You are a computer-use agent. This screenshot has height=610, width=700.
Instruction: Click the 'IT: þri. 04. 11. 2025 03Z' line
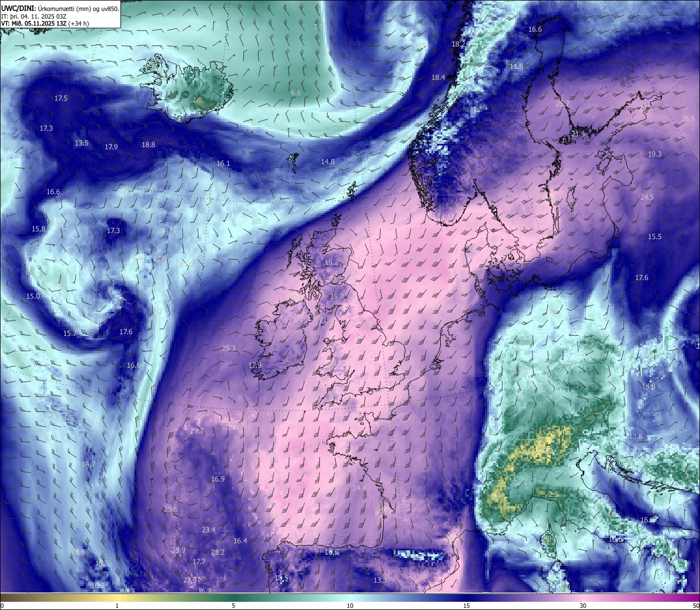click(34, 16)
